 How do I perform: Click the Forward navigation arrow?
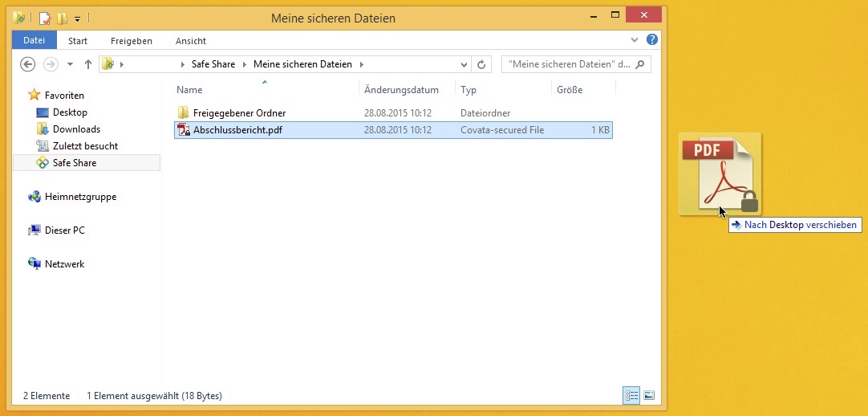point(51,64)
